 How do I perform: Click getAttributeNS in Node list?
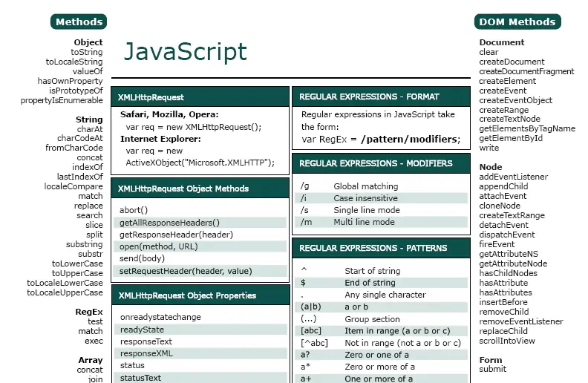509,254
